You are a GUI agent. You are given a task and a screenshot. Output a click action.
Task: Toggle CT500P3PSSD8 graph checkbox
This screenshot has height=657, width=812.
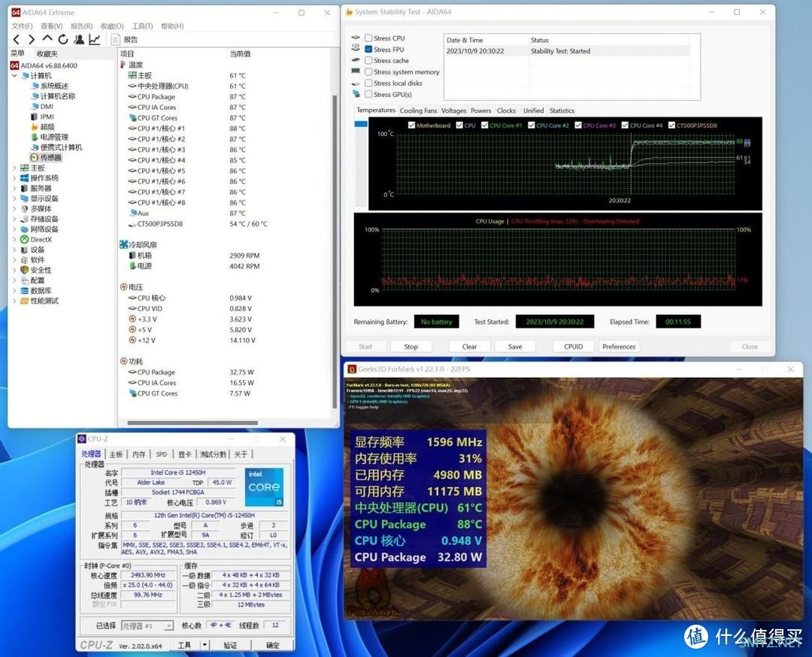[671, 126]
